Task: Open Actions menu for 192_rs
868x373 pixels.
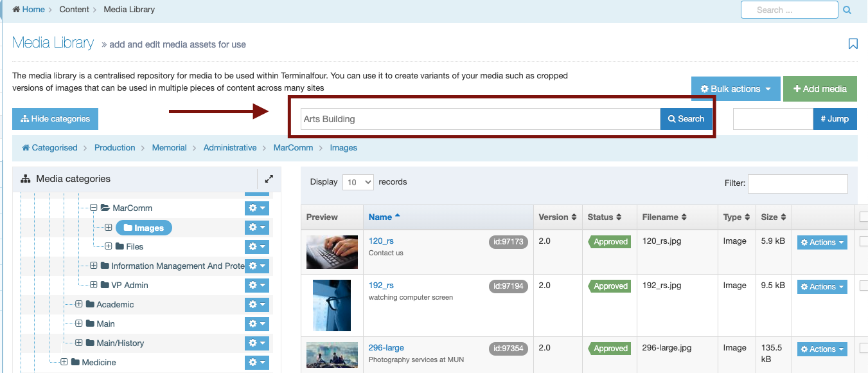Action: 822,287
